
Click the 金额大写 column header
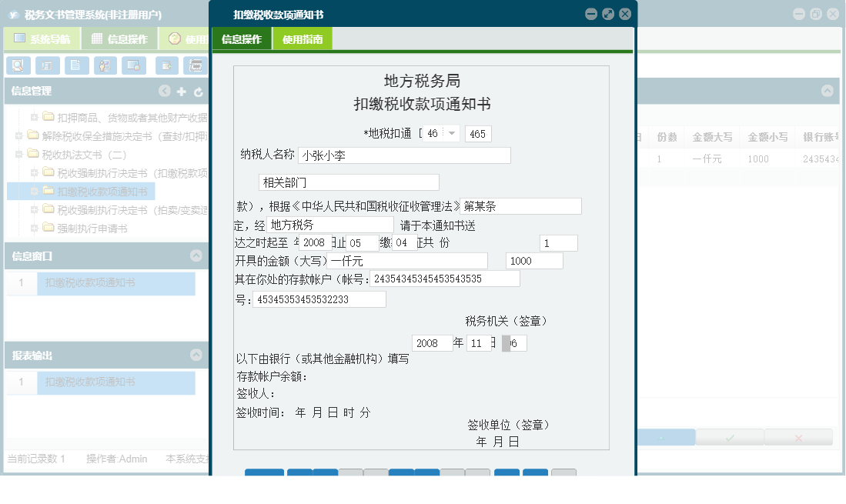[712, 137]
